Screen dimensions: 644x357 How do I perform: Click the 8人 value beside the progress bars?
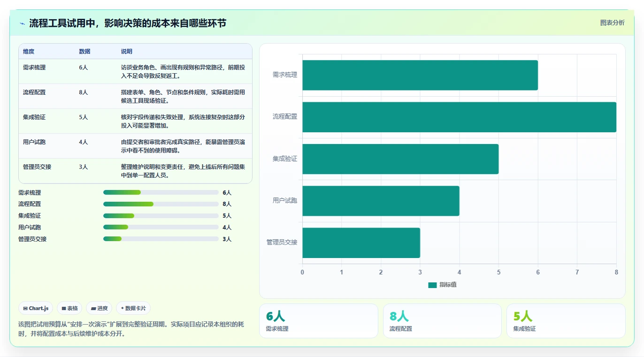coord(227,204)
